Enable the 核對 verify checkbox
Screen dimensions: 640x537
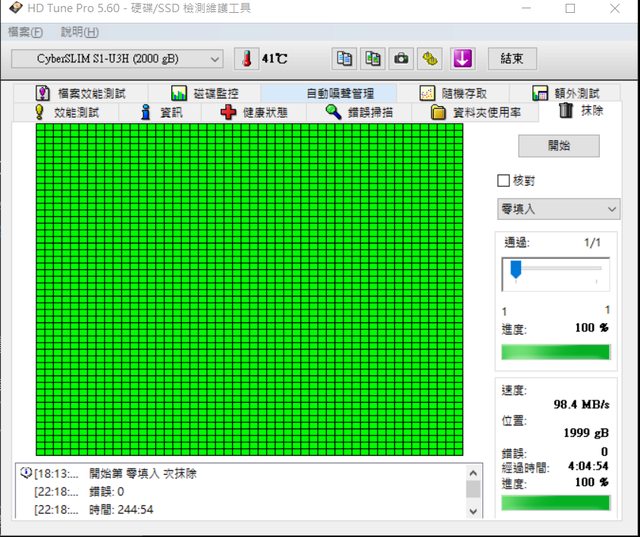point(504,181)
